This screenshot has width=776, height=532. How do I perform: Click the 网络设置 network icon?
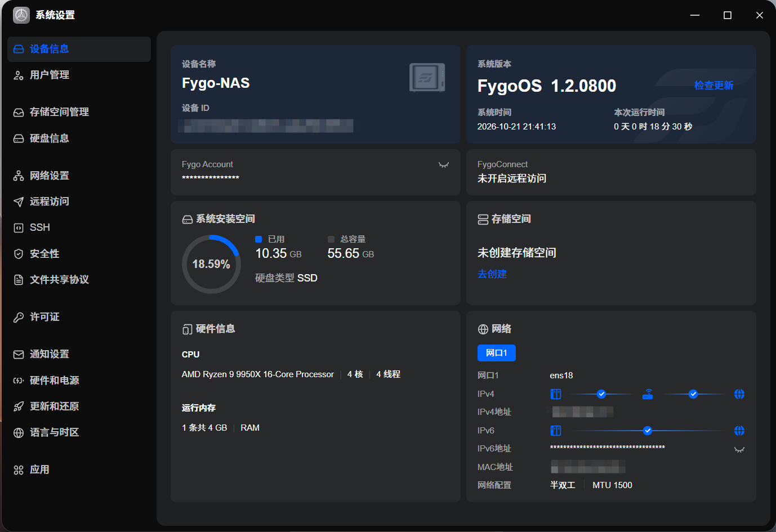coord(19,176)
